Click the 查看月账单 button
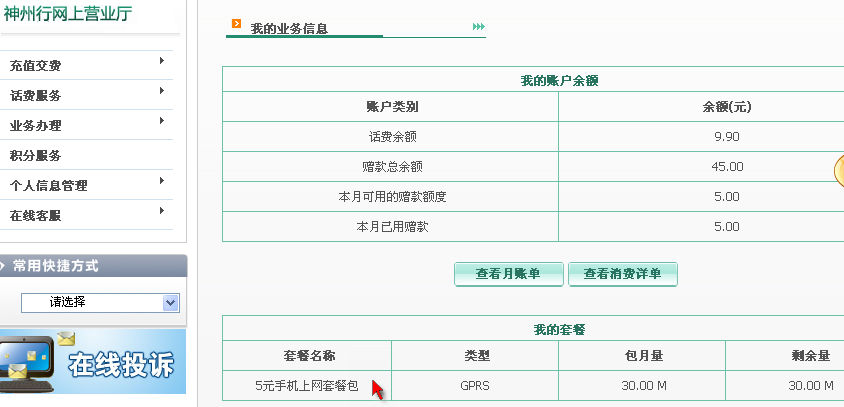 click(508, 274)
